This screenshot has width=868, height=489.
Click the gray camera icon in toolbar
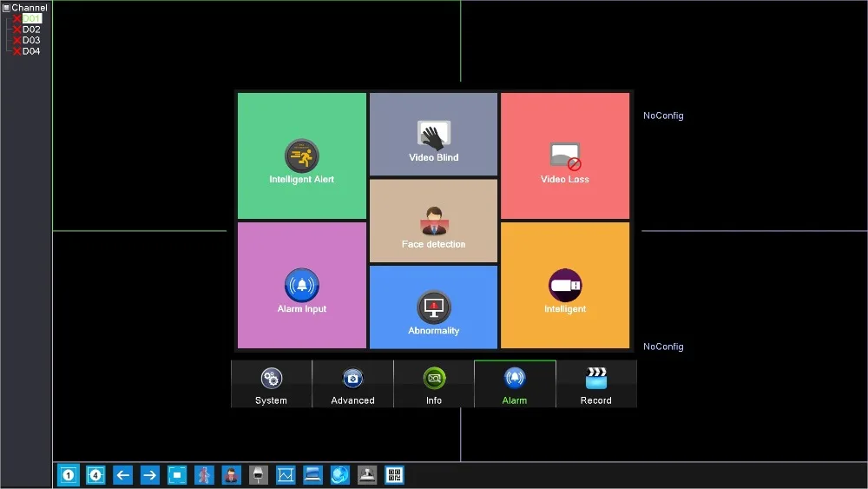tap(259, 475)
